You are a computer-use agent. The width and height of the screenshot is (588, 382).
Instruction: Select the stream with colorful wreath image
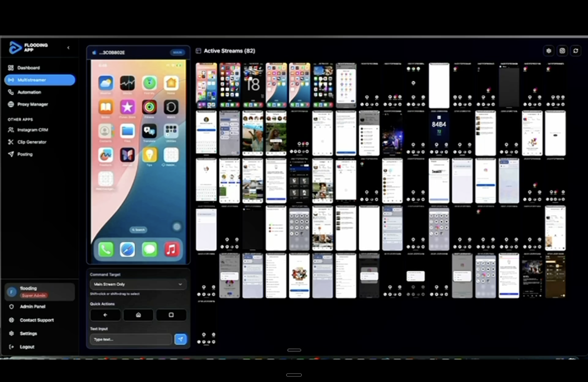299,276
